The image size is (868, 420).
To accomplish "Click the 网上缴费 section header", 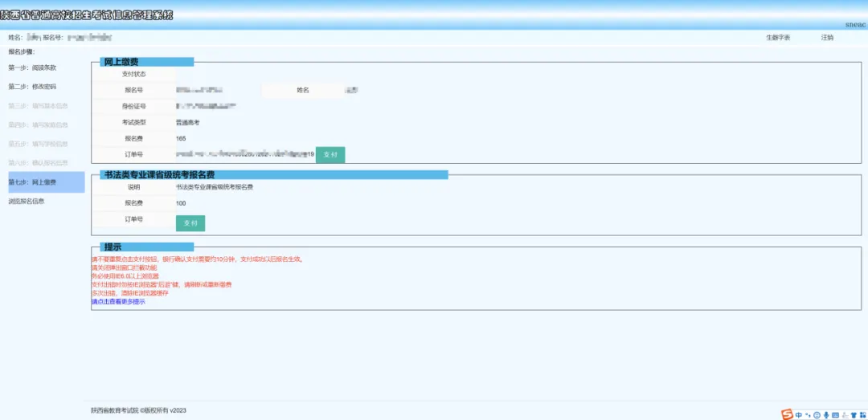I will coord(121,62).
